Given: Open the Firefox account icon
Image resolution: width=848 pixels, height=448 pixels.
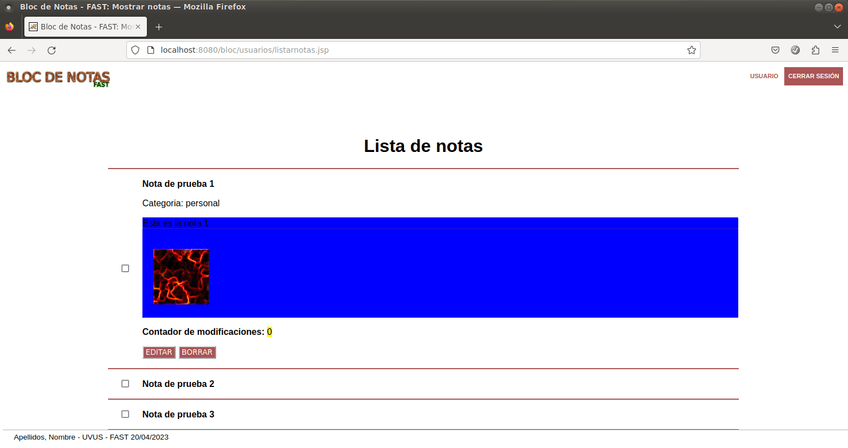Looking at the screenshot, I should [795, 50].
